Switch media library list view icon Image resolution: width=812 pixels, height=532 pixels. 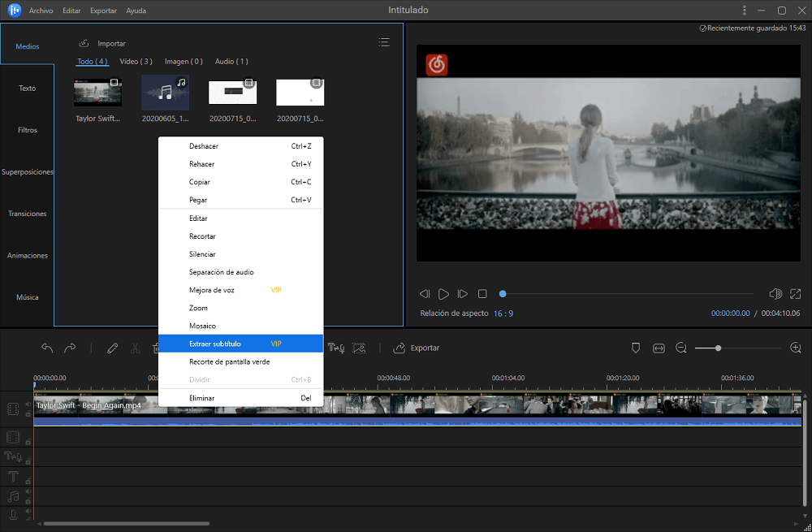(x=384, y=42)
